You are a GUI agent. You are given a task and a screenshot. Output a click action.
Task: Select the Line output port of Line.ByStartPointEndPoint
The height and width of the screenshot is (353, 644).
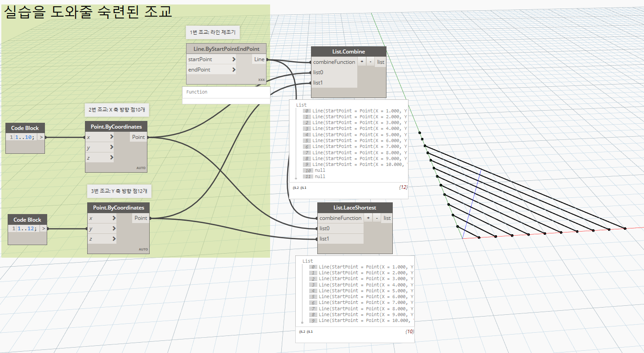(259, 59)
